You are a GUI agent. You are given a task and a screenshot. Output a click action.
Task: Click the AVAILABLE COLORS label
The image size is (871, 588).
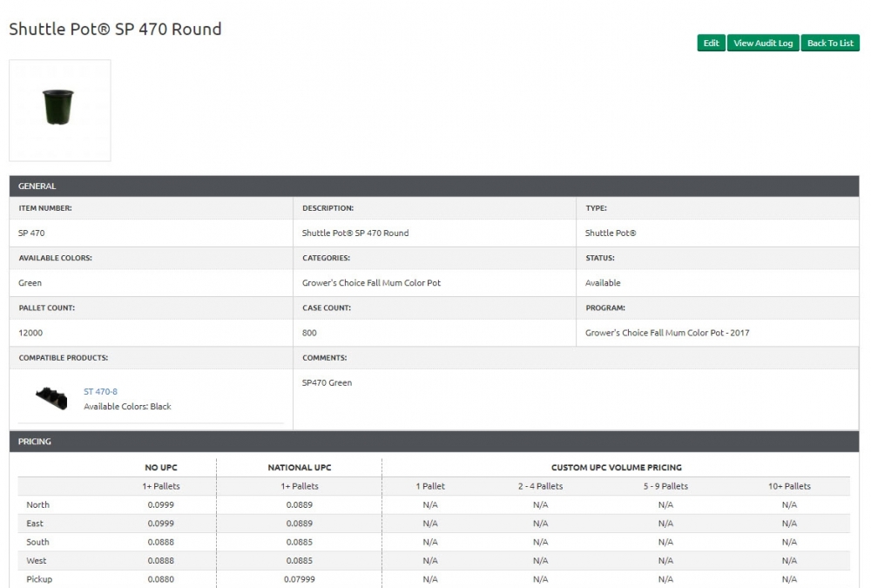point(56,258)
